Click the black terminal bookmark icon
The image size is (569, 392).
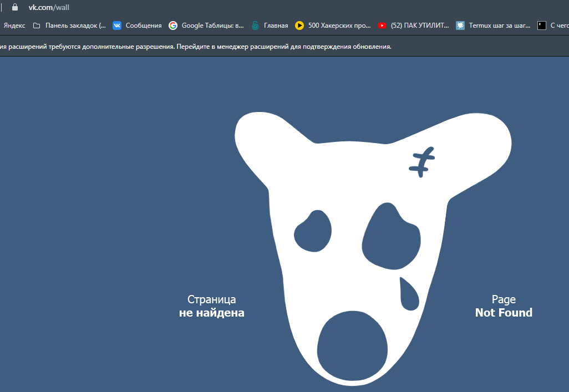click(542, 26)
